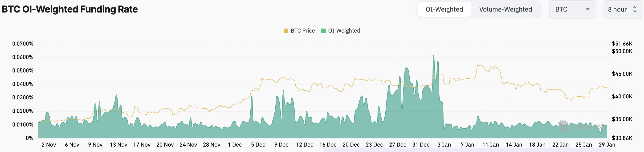The image size is (644, 152).
Task: Click the up/down chevrons beside 8 hour
Action: click(x=635, y=9)
